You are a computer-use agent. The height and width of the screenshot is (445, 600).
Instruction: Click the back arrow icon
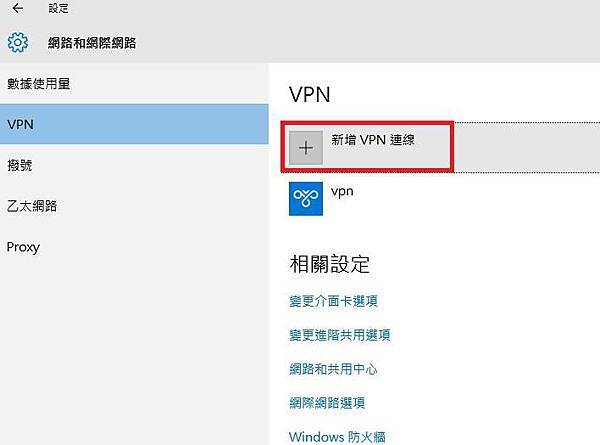coord(18,8)
